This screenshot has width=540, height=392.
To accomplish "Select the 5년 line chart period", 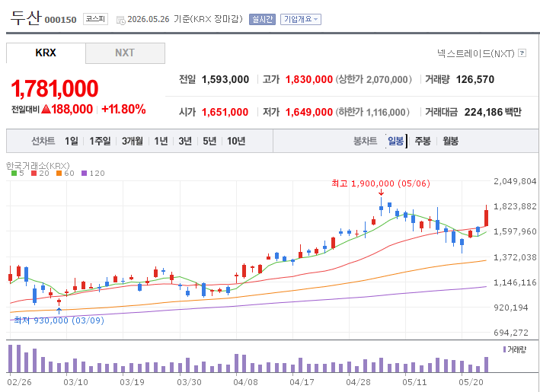I will [x=209, y=141].
